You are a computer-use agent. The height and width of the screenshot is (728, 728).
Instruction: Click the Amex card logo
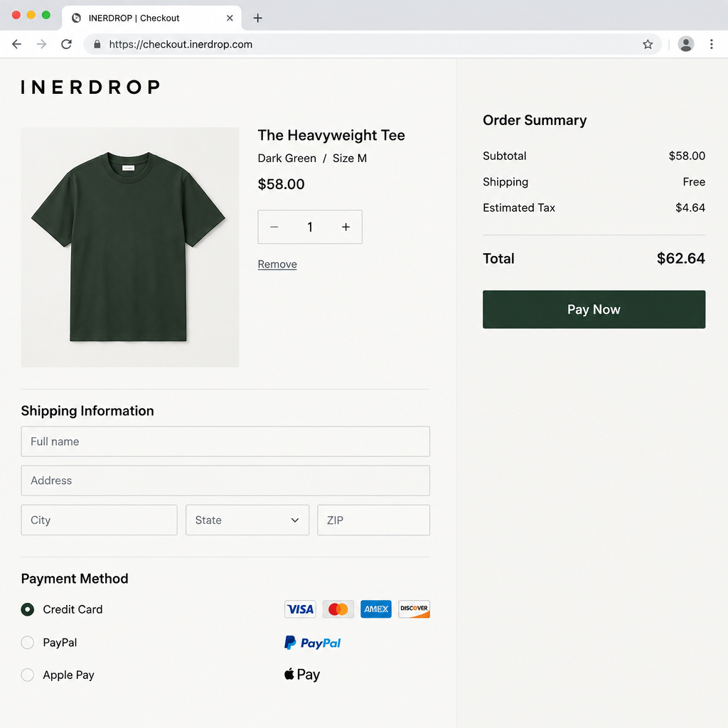pos(376,609)
